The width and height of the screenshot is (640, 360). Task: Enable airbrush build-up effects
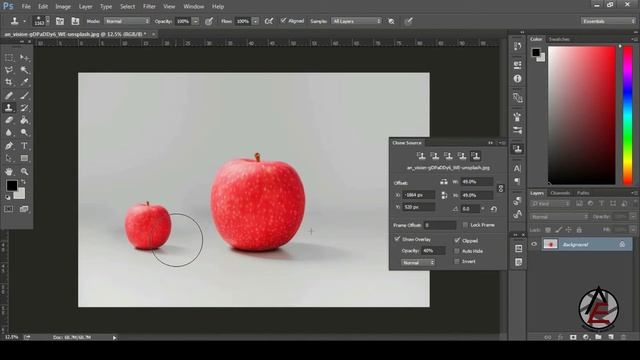[269, 21]
